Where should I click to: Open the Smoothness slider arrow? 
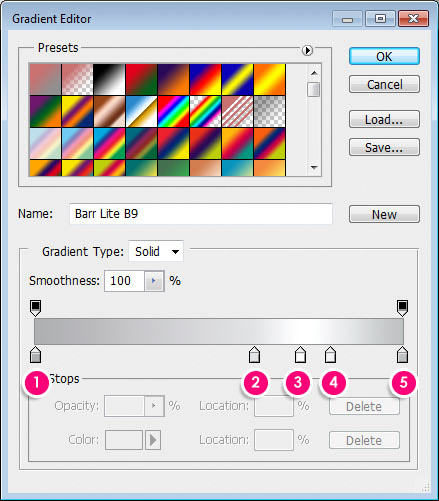pos(154,281)
